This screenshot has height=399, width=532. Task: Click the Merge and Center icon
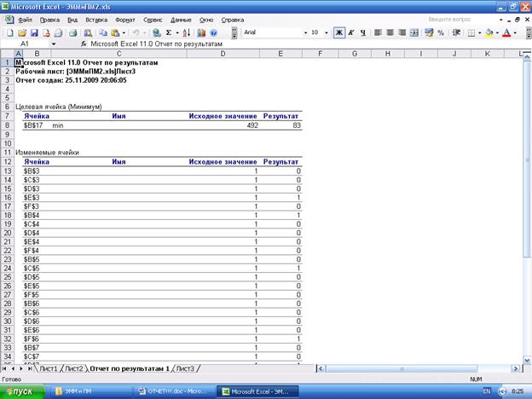[x=414, y=32]
